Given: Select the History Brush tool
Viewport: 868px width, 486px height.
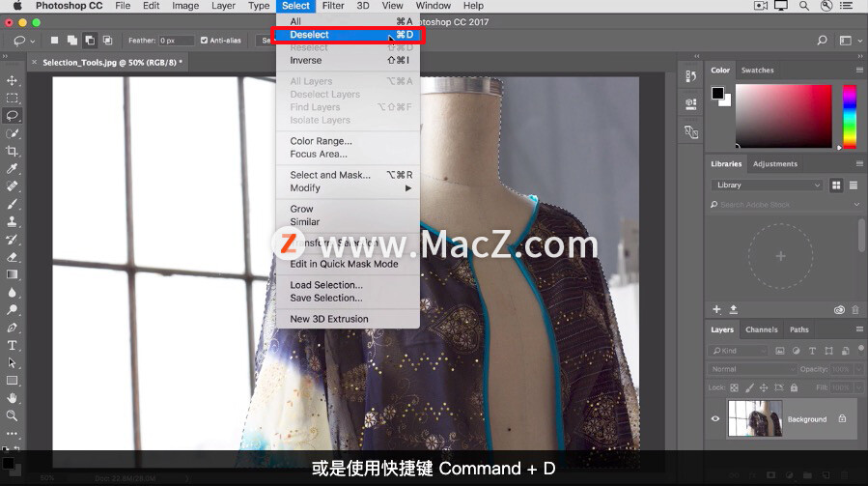Looking at the screenshot, I should [x=12, y=240].
